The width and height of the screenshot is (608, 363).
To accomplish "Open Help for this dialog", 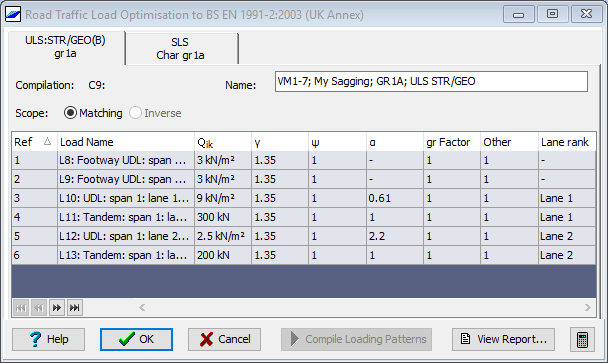I will point(48,339).
